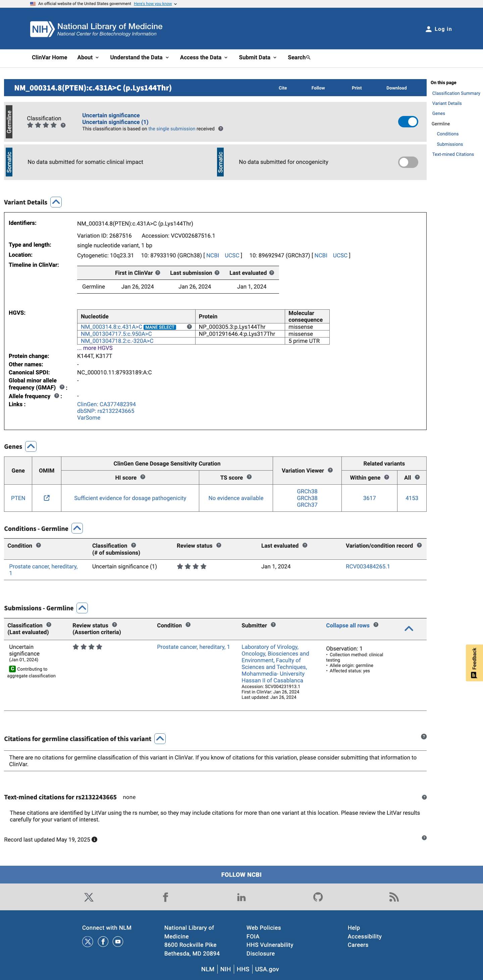Open Access the Data dropdown
Viewport: 483px width, 980px height.
(x=204, y=57)
